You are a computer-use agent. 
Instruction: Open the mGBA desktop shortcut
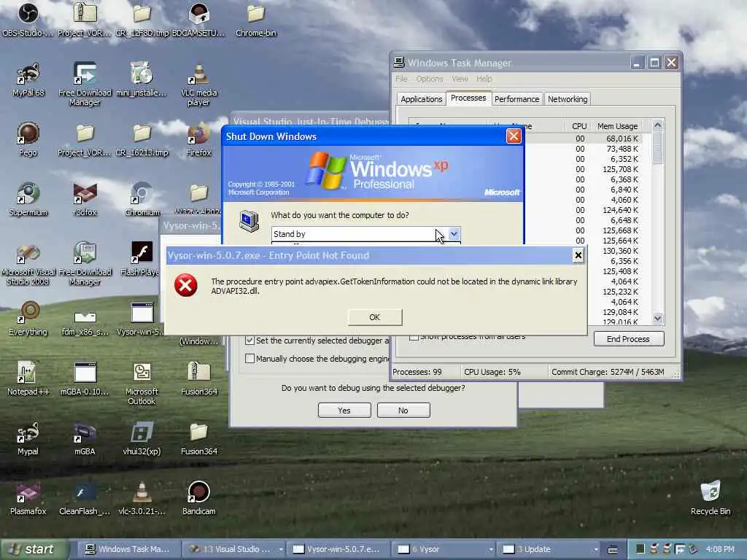click(85, 438)
